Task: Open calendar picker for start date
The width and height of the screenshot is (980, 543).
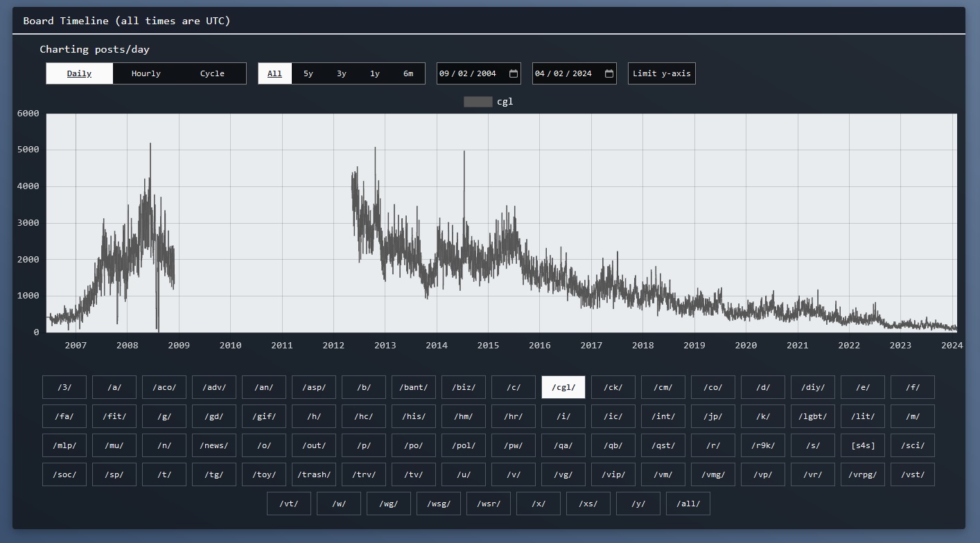Action: click(514, 73)
